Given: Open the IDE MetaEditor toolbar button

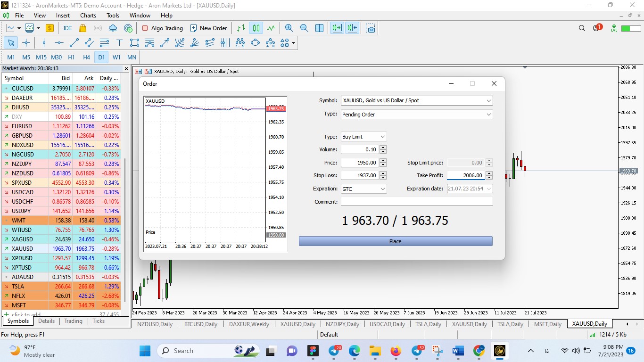Looking at the screenshot, I should pyautogui.click(x=67, y=28).
